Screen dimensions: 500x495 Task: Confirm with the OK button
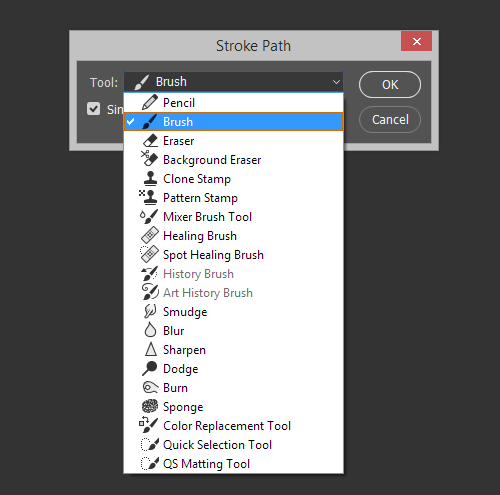pyautogui.click(x=390, y=85)
